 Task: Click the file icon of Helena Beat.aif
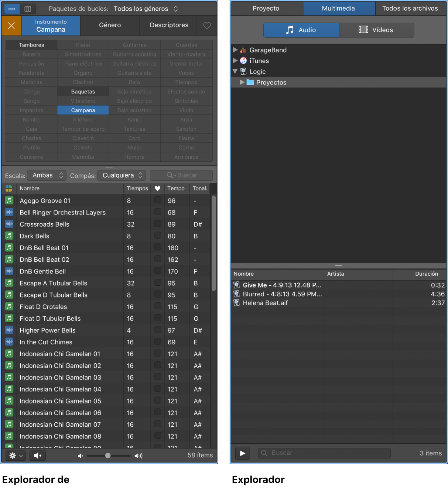click(x=236, y=303)
